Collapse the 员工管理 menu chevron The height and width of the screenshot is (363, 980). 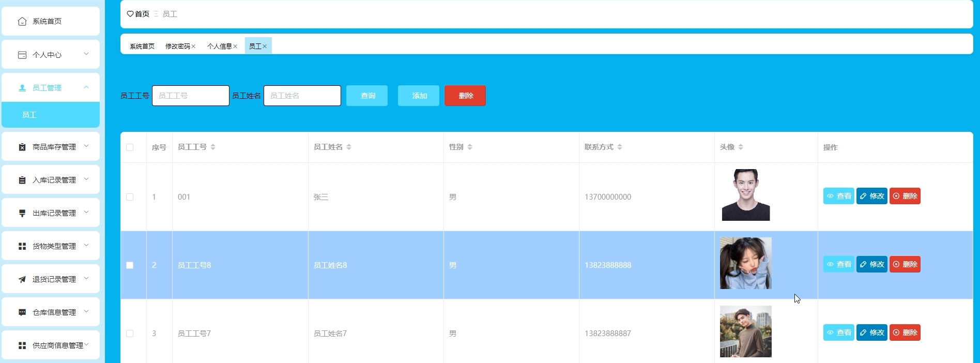tap(86, 87)
